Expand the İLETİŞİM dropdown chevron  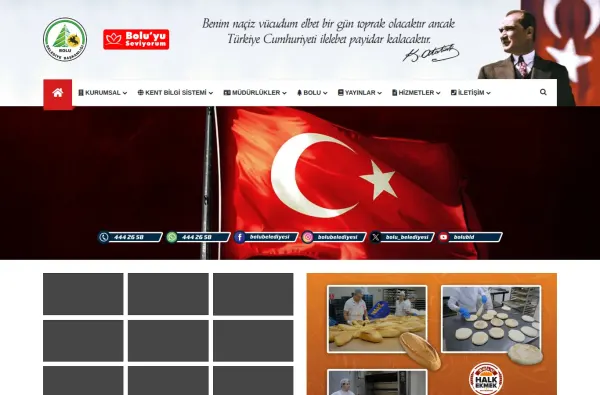coord(488,93)
